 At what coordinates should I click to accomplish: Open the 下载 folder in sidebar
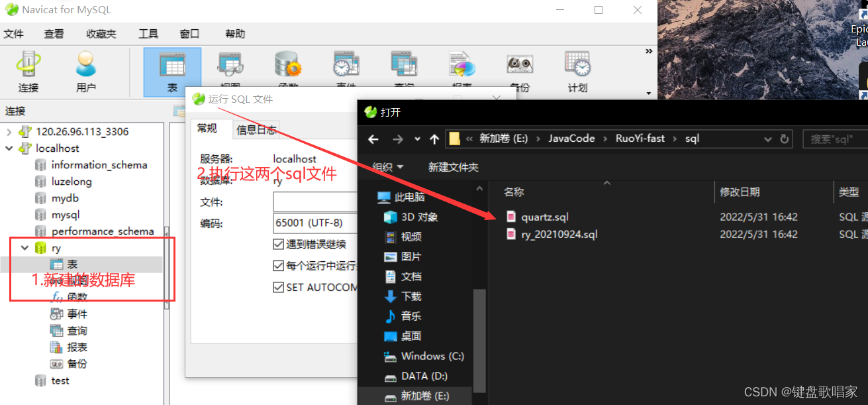click(403, 296)
